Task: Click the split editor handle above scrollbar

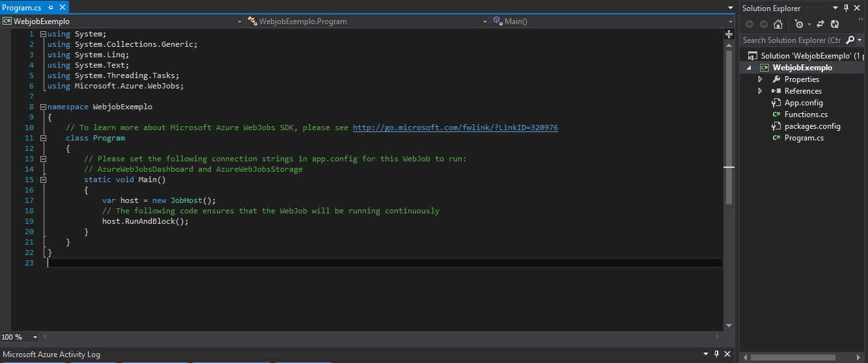Action: pos(729,33)
